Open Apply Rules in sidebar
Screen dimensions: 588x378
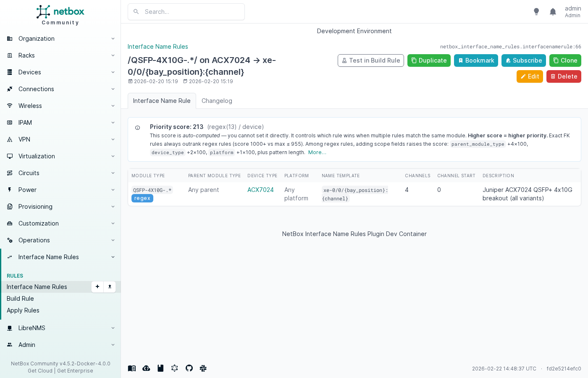pos(23,310)
